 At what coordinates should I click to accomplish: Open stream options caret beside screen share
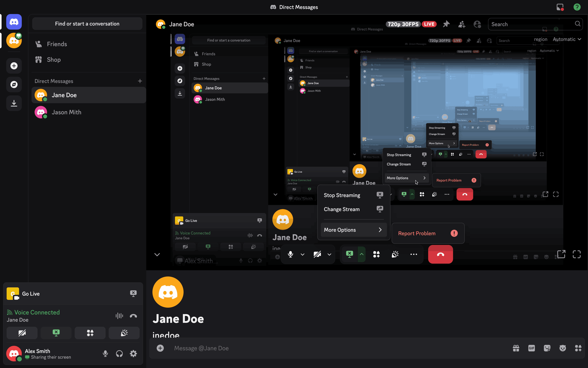coord(362,254)
